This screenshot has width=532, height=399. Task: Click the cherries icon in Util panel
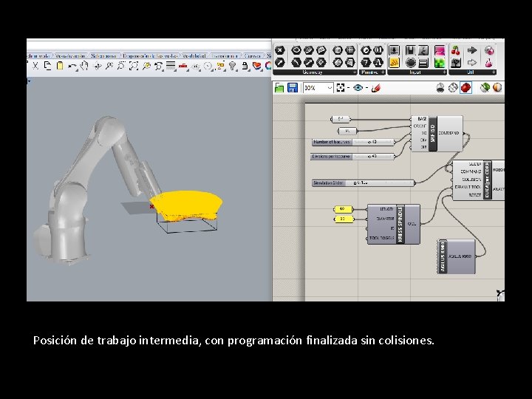455,51
